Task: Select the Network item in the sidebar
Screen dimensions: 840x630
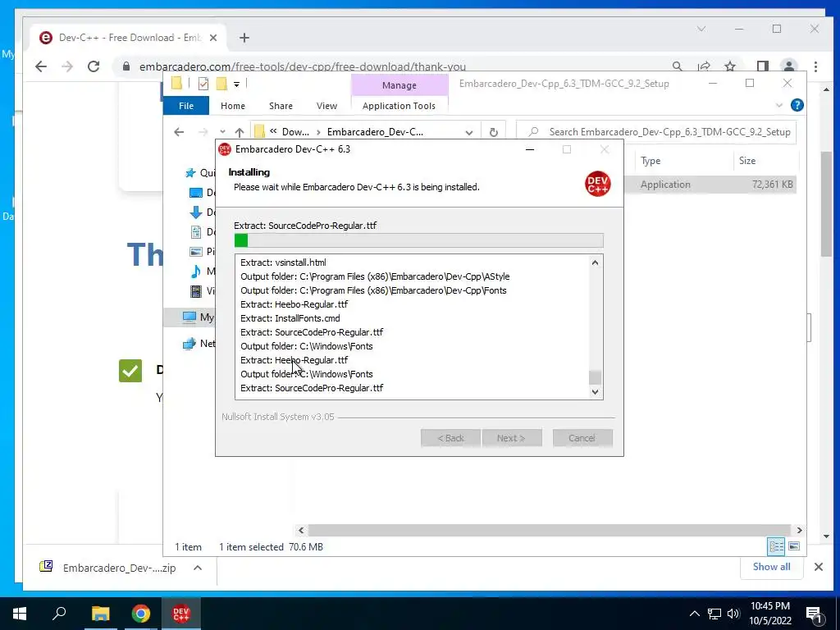Action: [199, 344]
